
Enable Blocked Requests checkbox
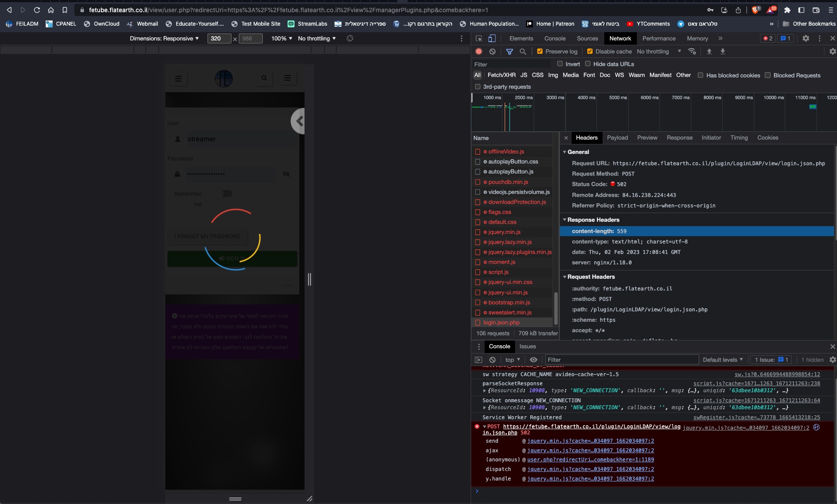(x=768, y=75)
